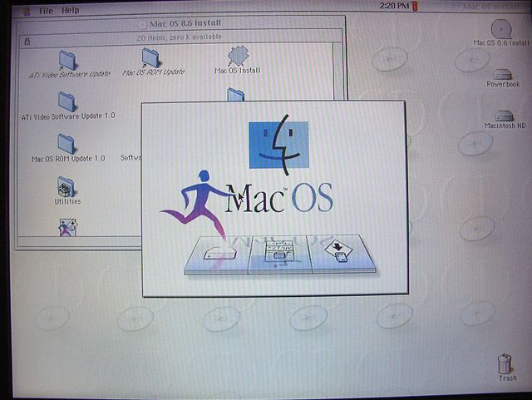The image size is (532, 400).
Task: Open the File menu
Action: [x=46, y=10]
